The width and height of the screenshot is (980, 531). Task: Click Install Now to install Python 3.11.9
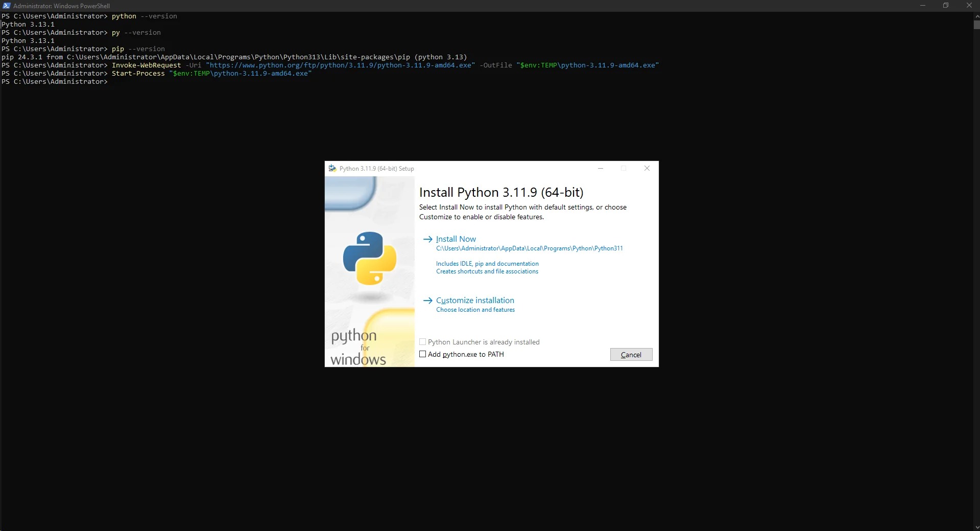[456, 239]
